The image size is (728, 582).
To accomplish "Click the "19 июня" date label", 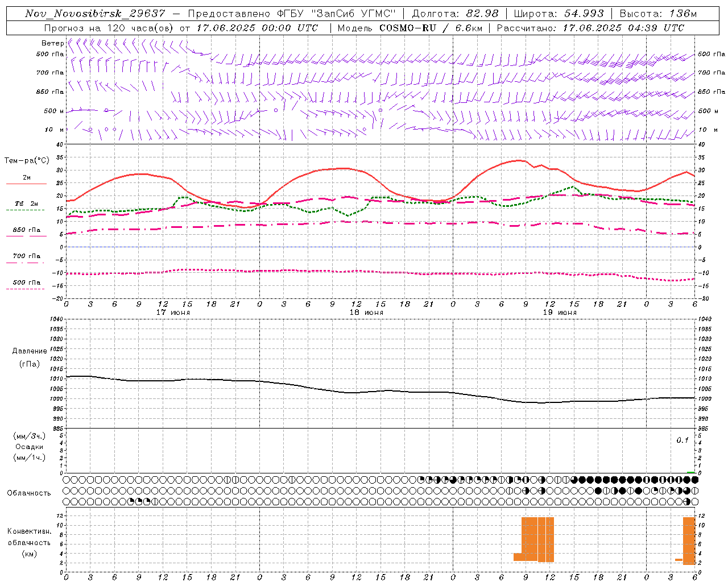I will coord(560,313).
